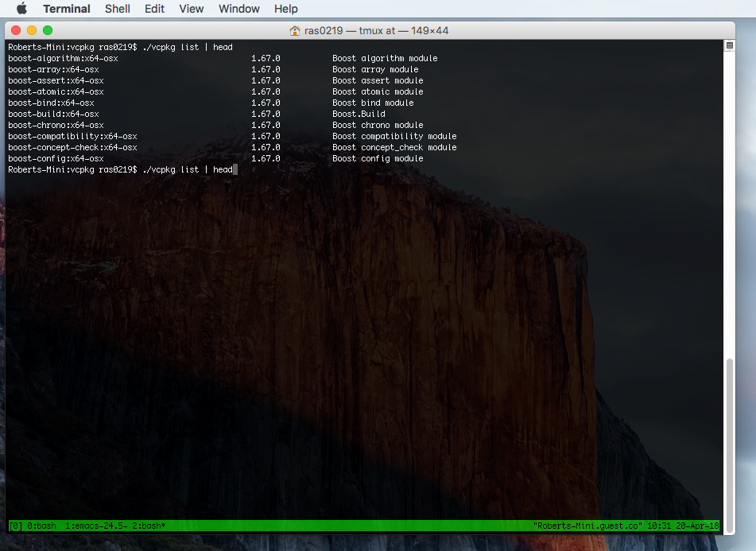Click boost-atomic:x64-osx package name

(56, 91)
